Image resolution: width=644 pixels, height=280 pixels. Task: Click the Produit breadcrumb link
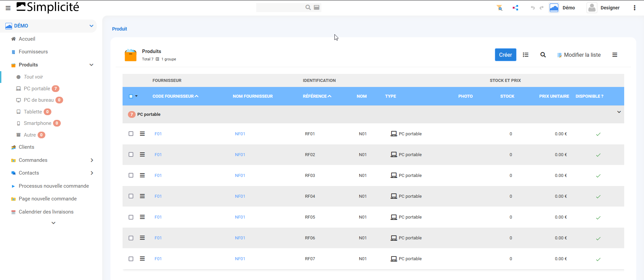pyautogui.click(x=120, y=29)
